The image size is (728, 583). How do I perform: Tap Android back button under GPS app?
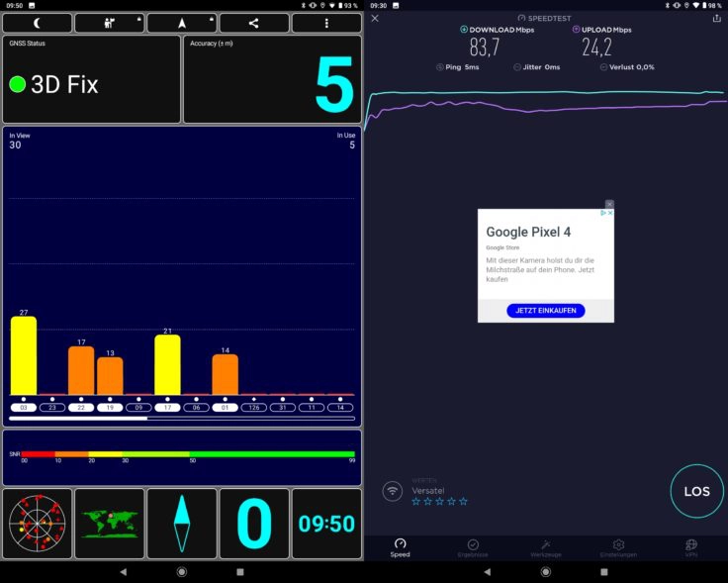pyautogui.click(x=124, y=572)
